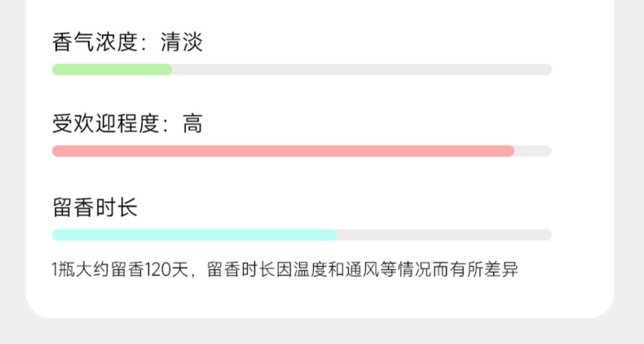The width and height of the screenshot is (644, 344).
Task: Click the green filled fragrance intensity bar
Action: coord(112,70)
